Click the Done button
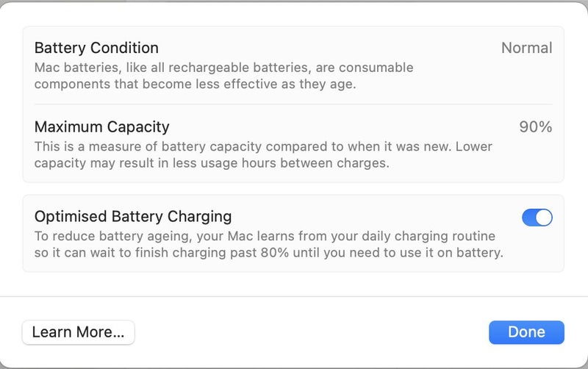 (526, 332)
